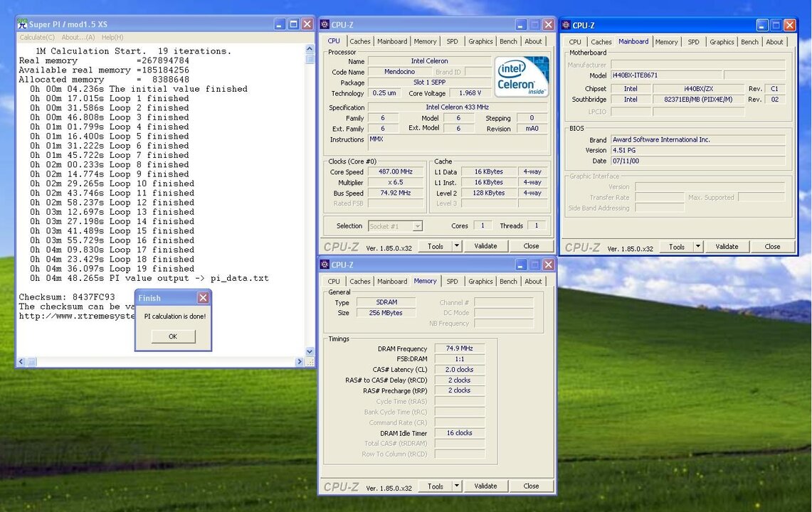Click OK in the Finish dialog
Viewport: 812px width, 512px height.
coord(173,336)
